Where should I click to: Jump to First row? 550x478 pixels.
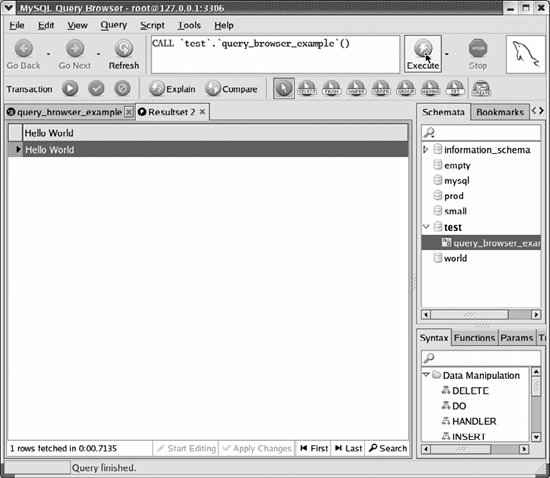click(x=314, y=448)
